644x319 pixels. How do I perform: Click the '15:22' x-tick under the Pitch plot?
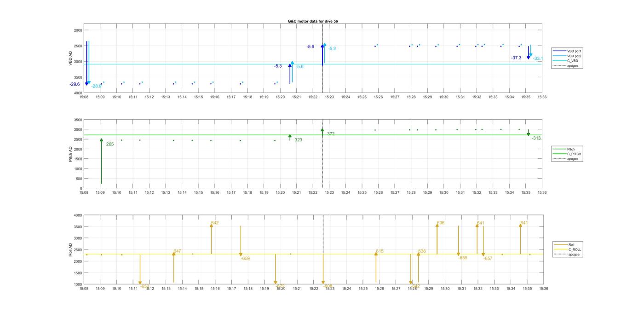click(x=313, y=193)
